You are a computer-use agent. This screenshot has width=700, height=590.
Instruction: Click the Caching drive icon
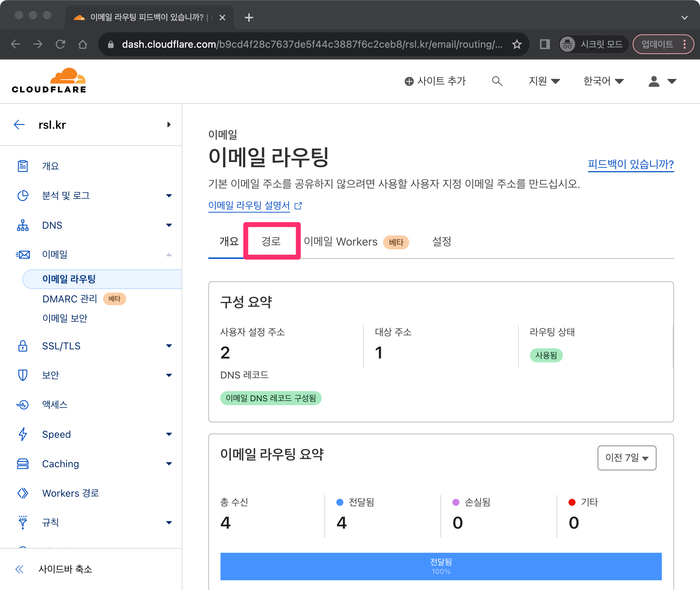coord(23,464)
